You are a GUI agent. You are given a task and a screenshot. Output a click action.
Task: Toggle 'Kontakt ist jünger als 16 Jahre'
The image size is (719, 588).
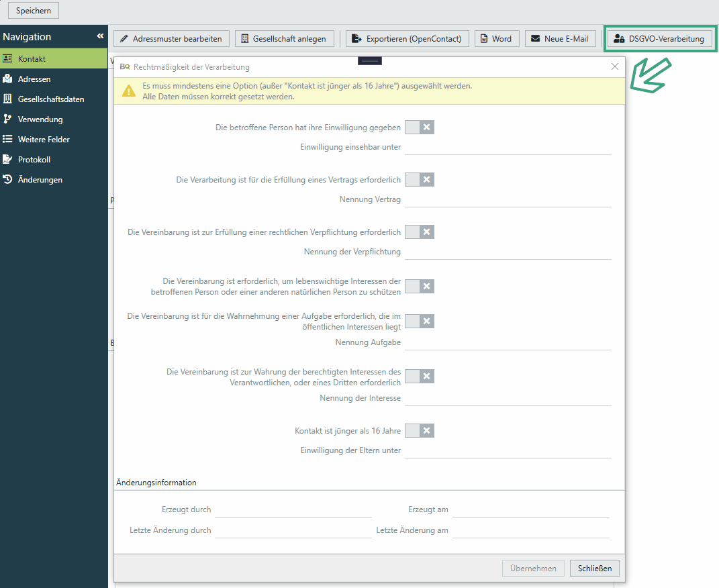click(419, 431)
